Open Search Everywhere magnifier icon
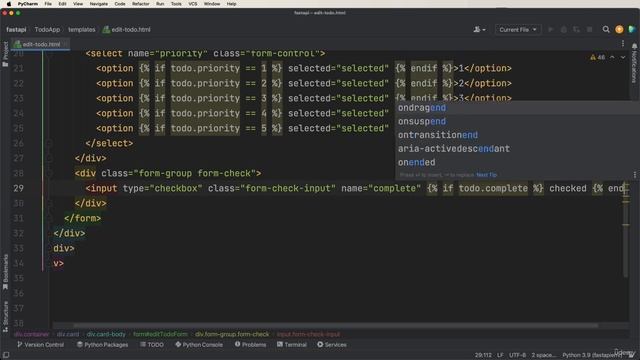Viewport: 640px width, 360px height. [606, 29]
